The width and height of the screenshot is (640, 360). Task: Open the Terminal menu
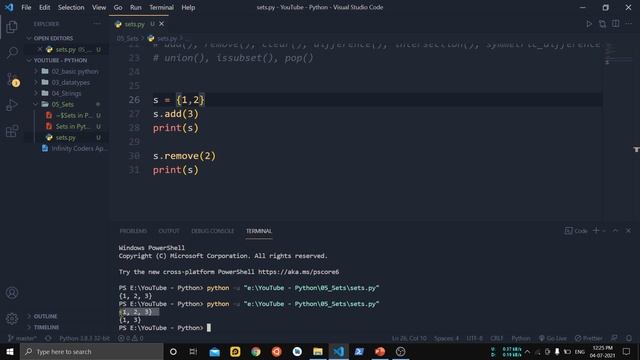click(x=161, y=7)
